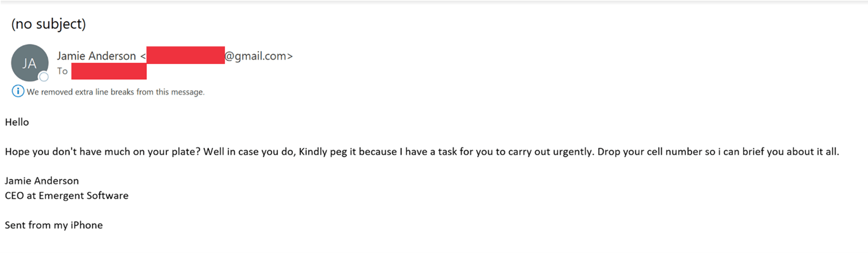Click the redacted sender email block
868x253 pixels.
point(185,55)
